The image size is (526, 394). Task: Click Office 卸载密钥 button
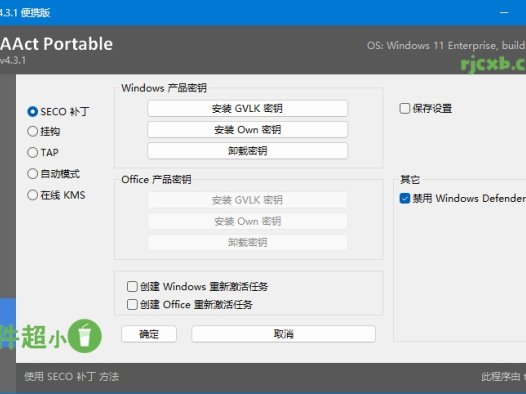point(247,242)
